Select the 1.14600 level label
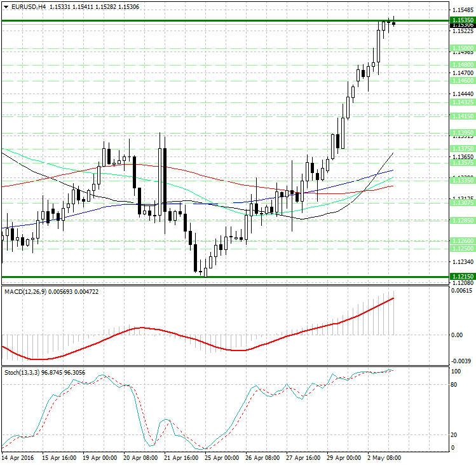The image size is (476, 465). click(x=463, y=81)
